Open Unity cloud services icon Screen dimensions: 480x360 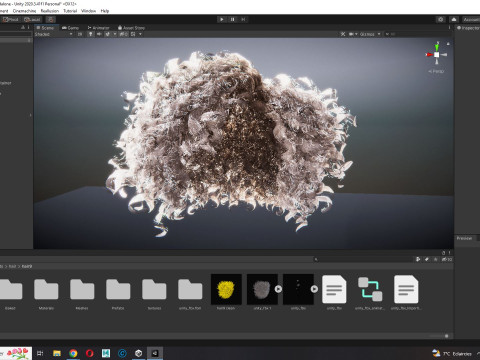click(x=454, y=19)
